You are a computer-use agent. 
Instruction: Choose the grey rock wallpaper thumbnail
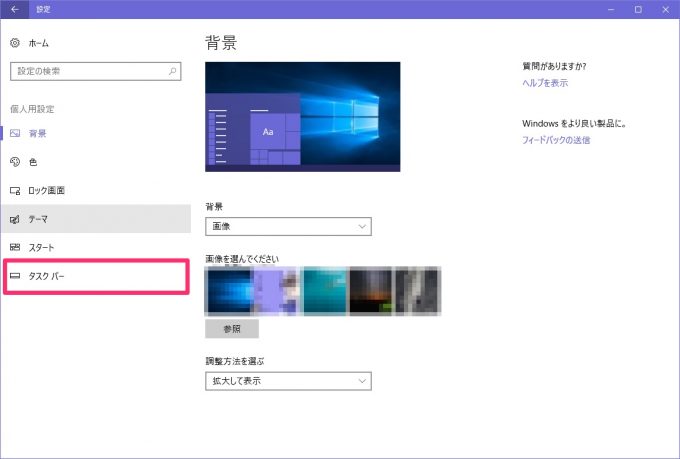point(418,290)
